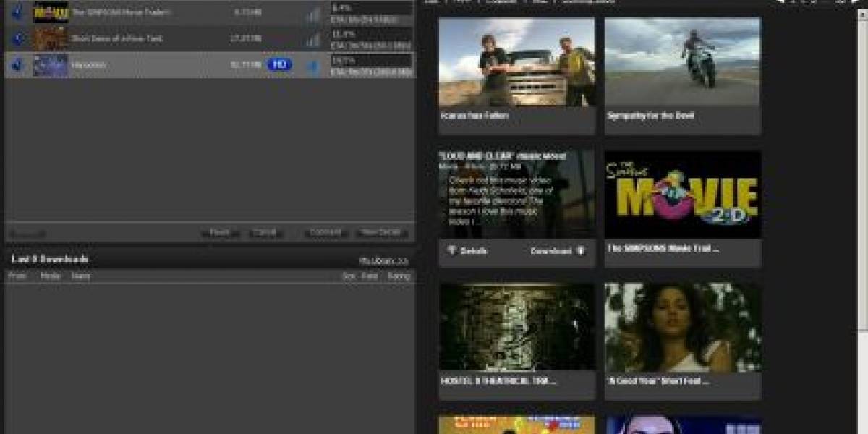Click the signal strength icon in the highlighted HD row
Viewport: 868px width, 434px height.
312,66
